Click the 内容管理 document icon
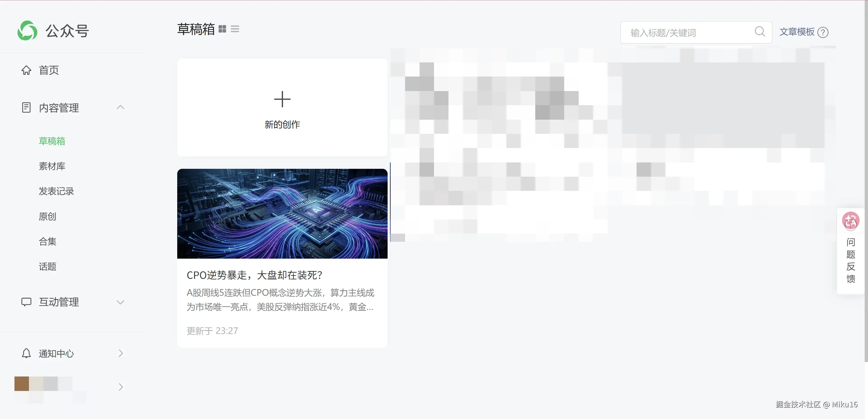Screen dimensions: 868x419 pyautogui.click(x=26, y=108)
